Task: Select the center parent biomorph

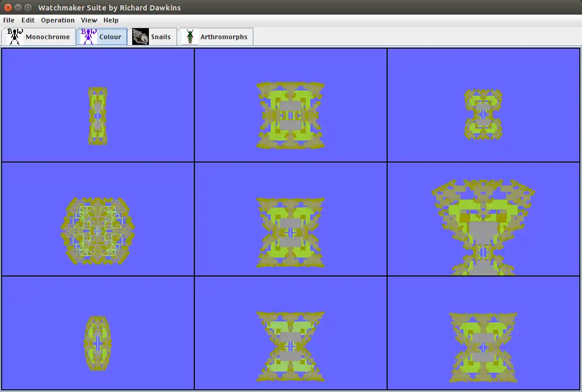Action: coord(290,233)
